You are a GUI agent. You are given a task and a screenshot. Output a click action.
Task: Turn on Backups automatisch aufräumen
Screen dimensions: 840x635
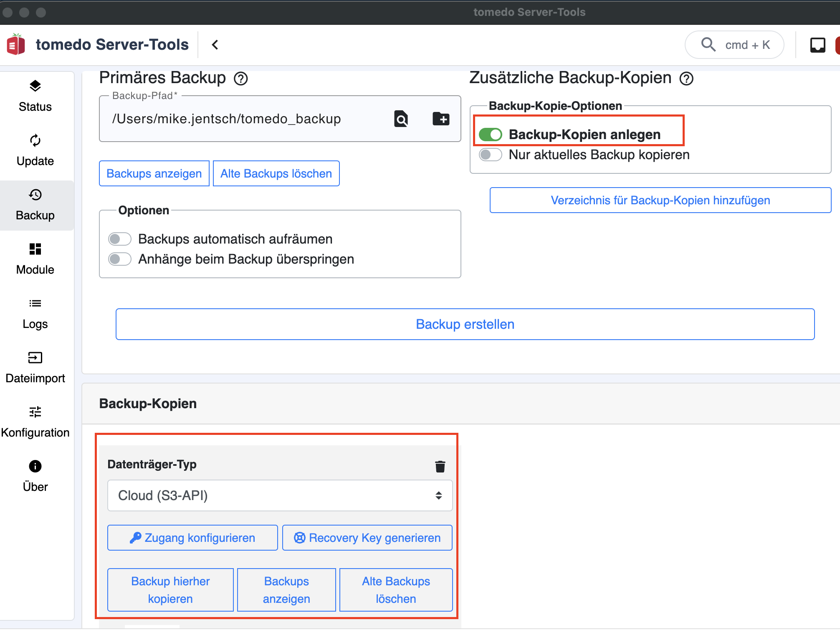[120, 239]
